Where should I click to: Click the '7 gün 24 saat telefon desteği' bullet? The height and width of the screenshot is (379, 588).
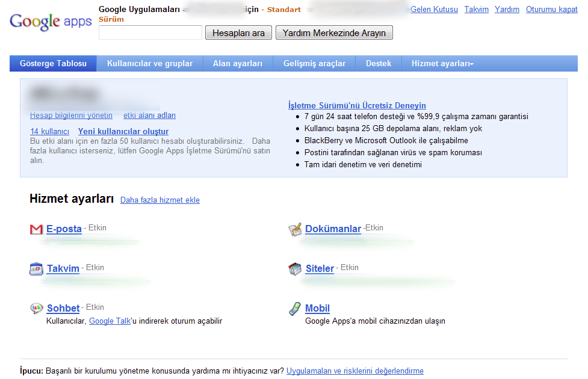click(x=416, y=117)
